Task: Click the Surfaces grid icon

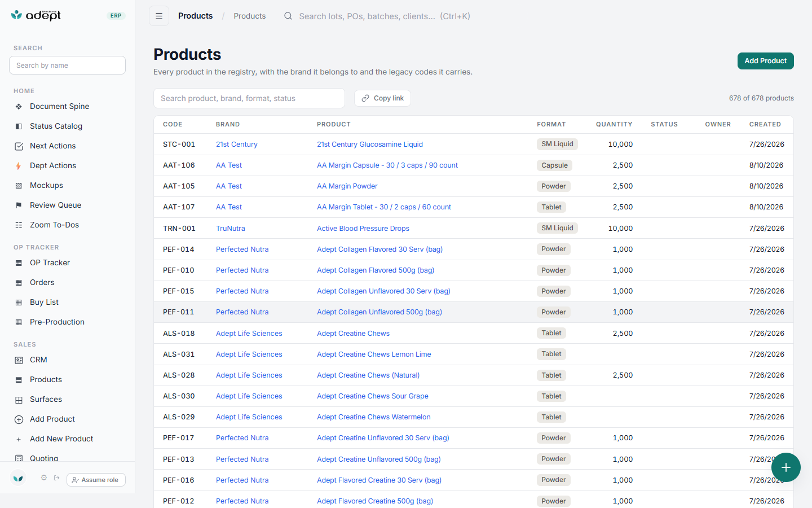Action: tap(19, 400)
